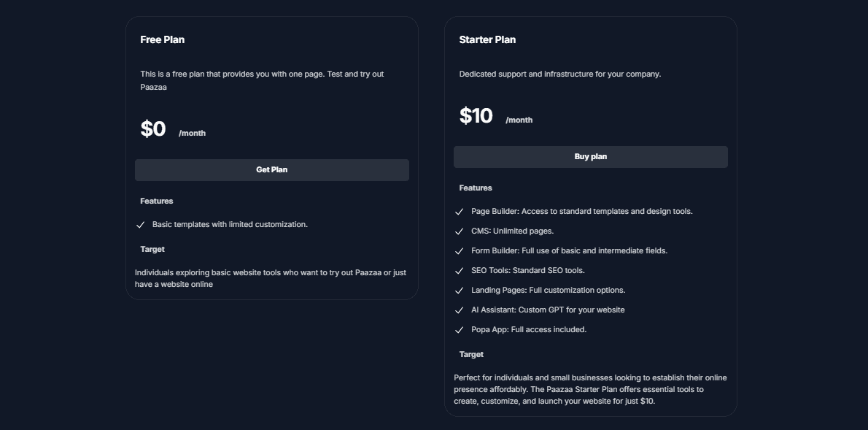The image size is (868, 430).
Task: Click checkmark beside Popa App feature
Action: click(460, 330)
